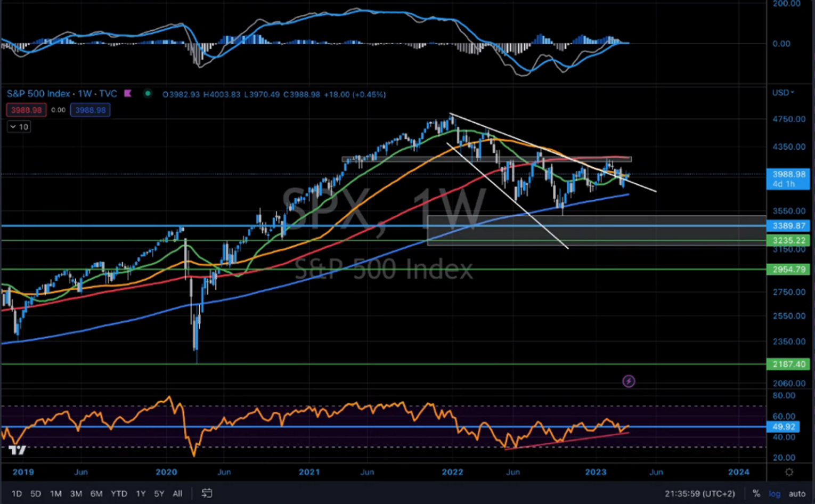This screenshot has width=815, height=504.
Task: Toggle percent scale mode
Action: point(756,494)
